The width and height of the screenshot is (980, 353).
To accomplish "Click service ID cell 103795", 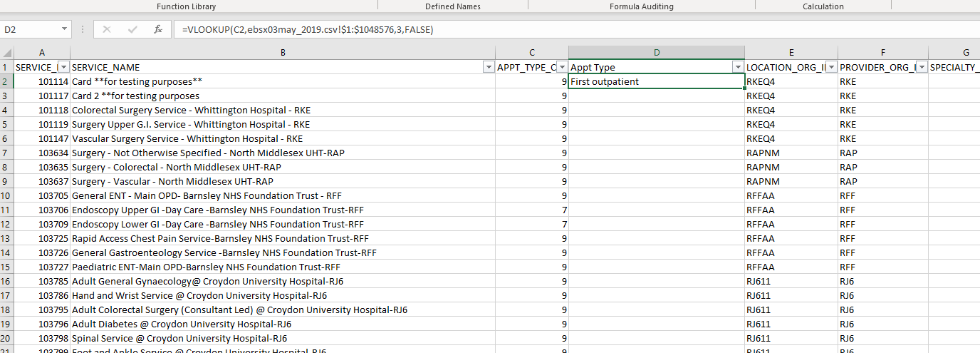I will [42, 309].
